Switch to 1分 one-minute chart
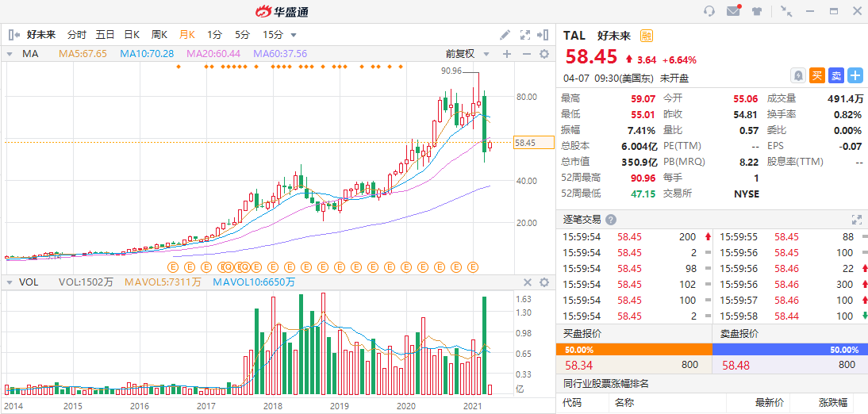The width and height of the screenshot is (868, 414). click(214, 35)
